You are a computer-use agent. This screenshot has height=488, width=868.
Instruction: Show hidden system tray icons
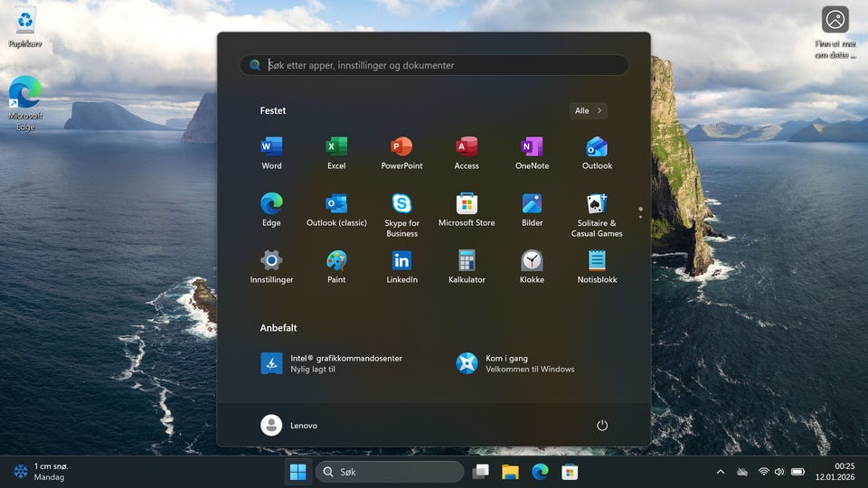click(721, 472)
